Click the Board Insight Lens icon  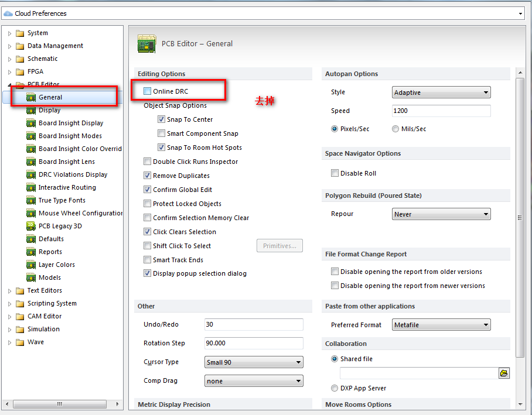[30, 162]
